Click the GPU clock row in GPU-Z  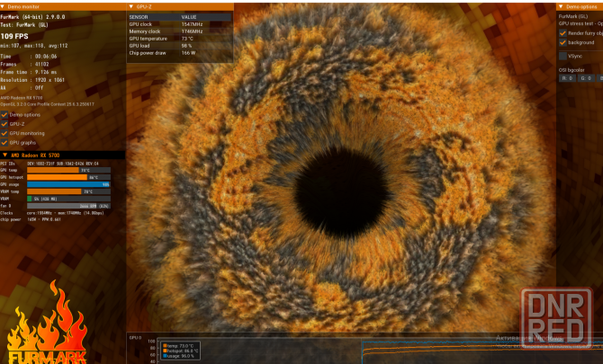click(180, 24)
